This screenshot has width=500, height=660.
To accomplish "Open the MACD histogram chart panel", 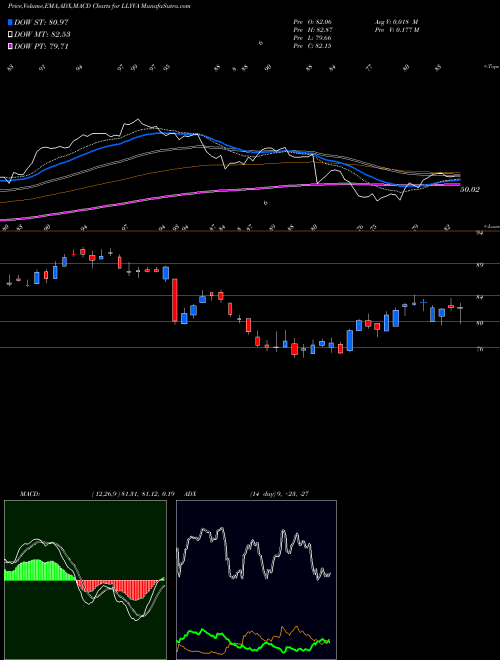I will click(85, 580).
